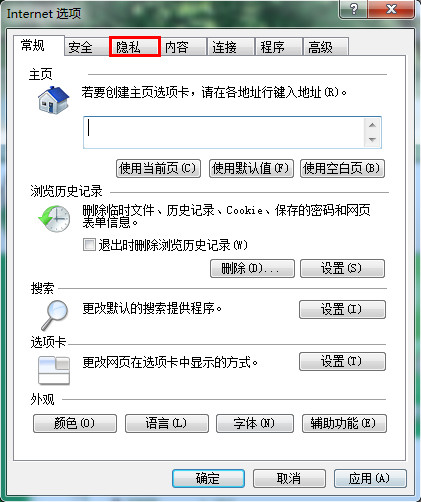Click the 字体(N) button
This screenshot has width=421, height=502.
pyautogui.click(x=255, y=423)
